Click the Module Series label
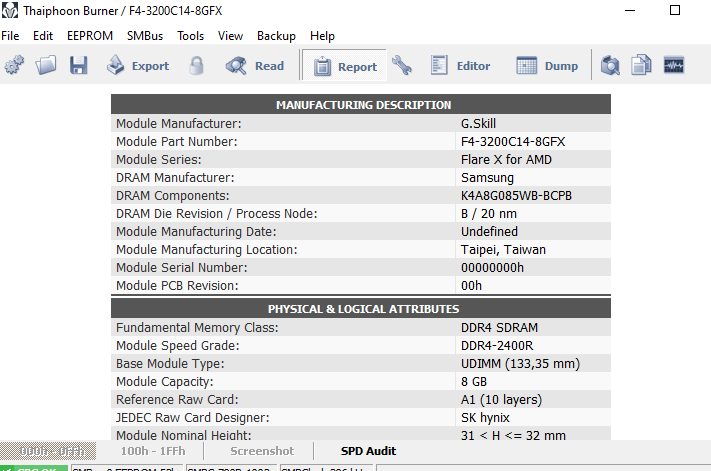This screenshot has height=471, width=711. [x=159, y=160]
